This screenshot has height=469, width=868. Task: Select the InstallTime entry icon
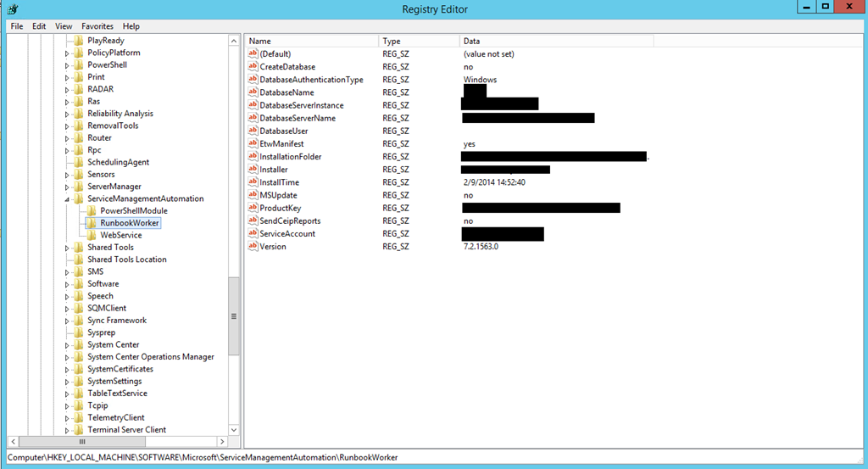point(253,182)
